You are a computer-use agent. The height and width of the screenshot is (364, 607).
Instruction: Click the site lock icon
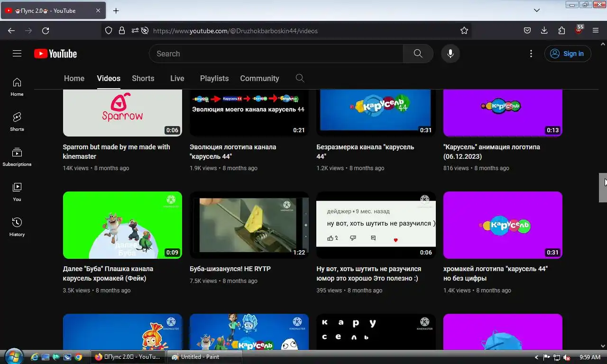(122, 30)
